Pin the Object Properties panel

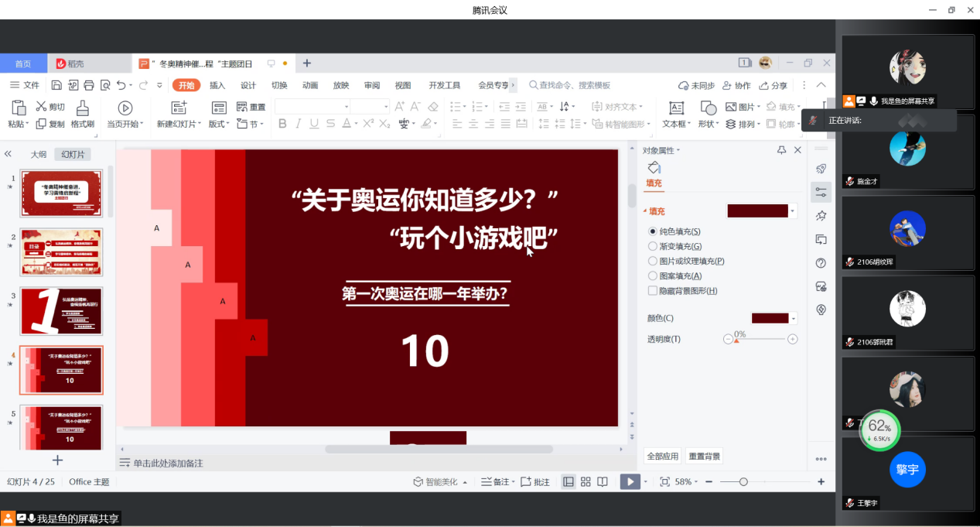click(781, 150)
